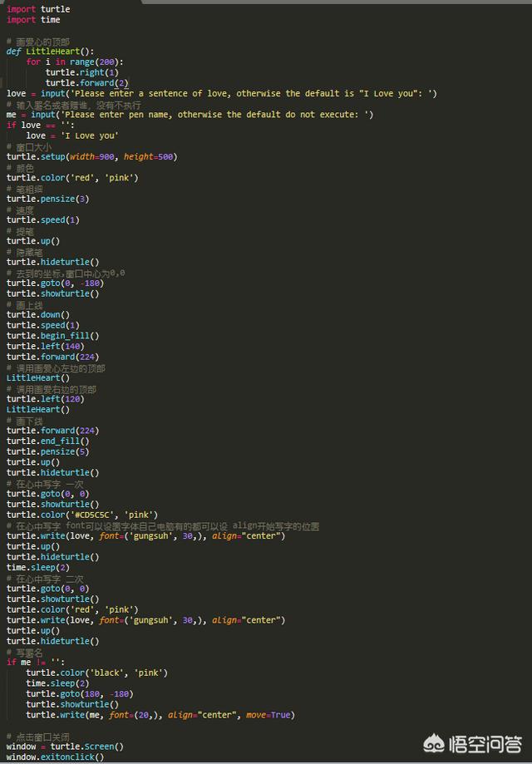Click the turtle.left(120) statement
This screenshot has height=764, width=532.
47,399
